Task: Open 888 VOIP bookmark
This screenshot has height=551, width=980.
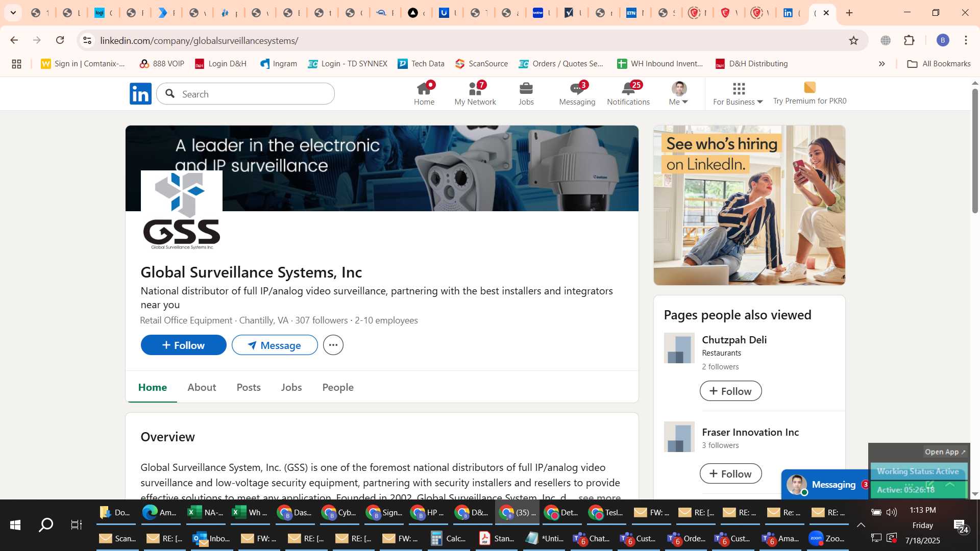Action: click(x=162, y=64)
